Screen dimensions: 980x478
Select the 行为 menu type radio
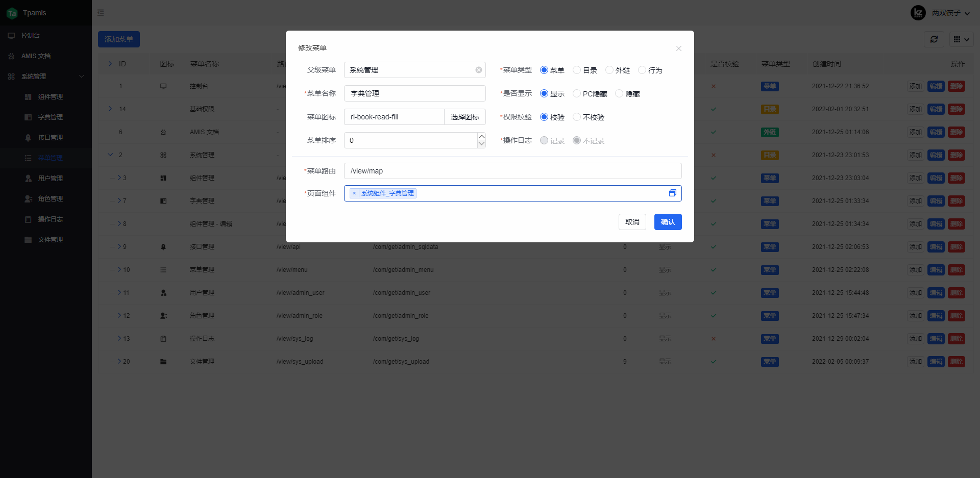(x=642, y=70)
